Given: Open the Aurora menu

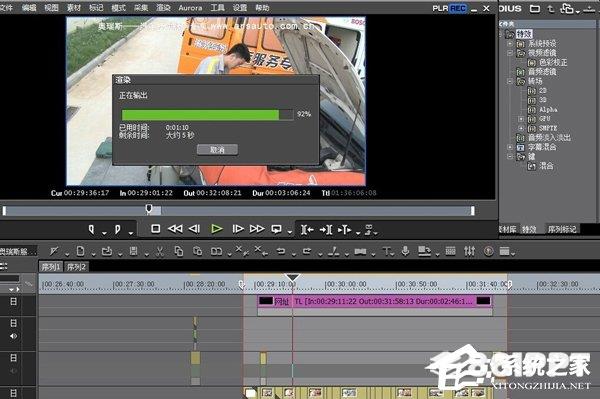Looking at the screenshot, I should 190,8.
